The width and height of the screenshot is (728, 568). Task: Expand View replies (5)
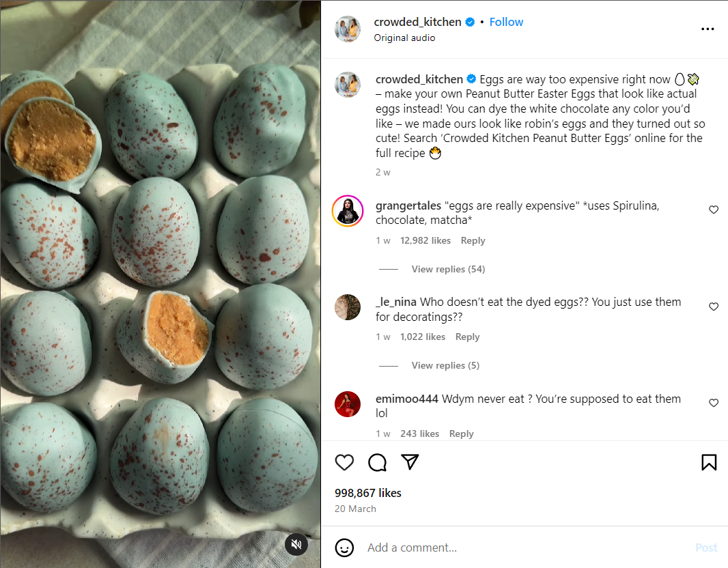pyautogui.click(x=445, y=365)
